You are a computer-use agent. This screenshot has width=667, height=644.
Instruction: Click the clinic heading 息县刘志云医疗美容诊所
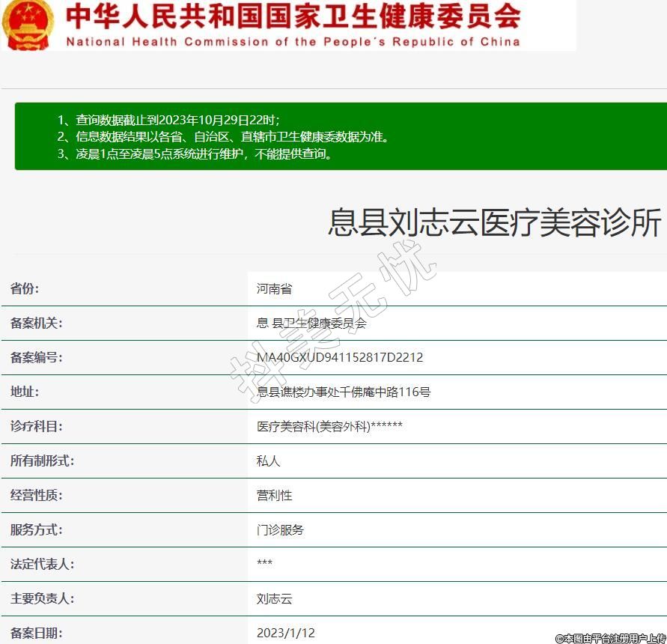[x=495, y=222]
